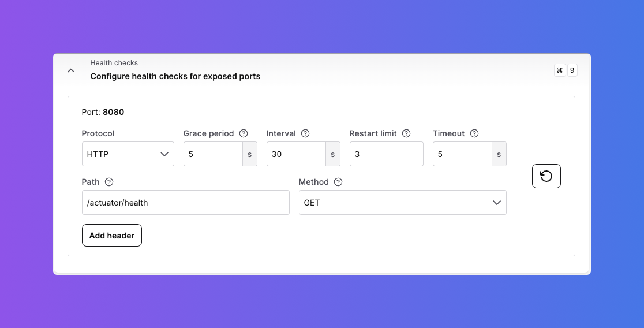Click the Grace period help icon

pyautogui.click(x=244, y=133)
